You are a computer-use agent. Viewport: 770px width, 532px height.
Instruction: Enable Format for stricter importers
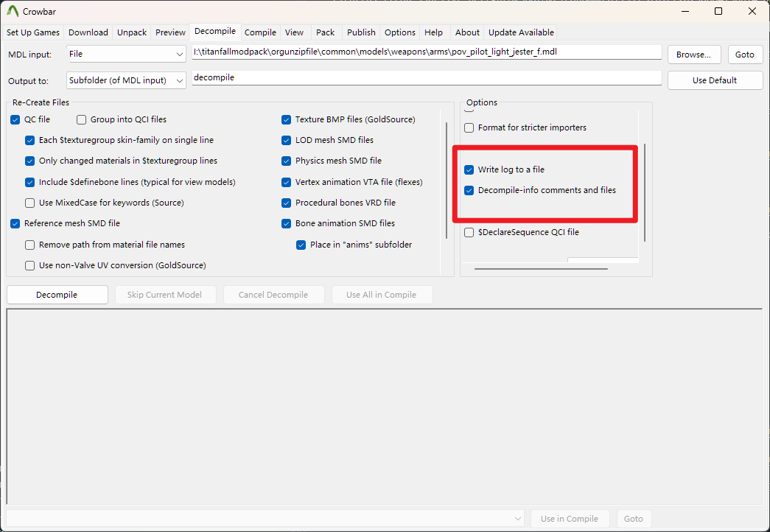469,127
